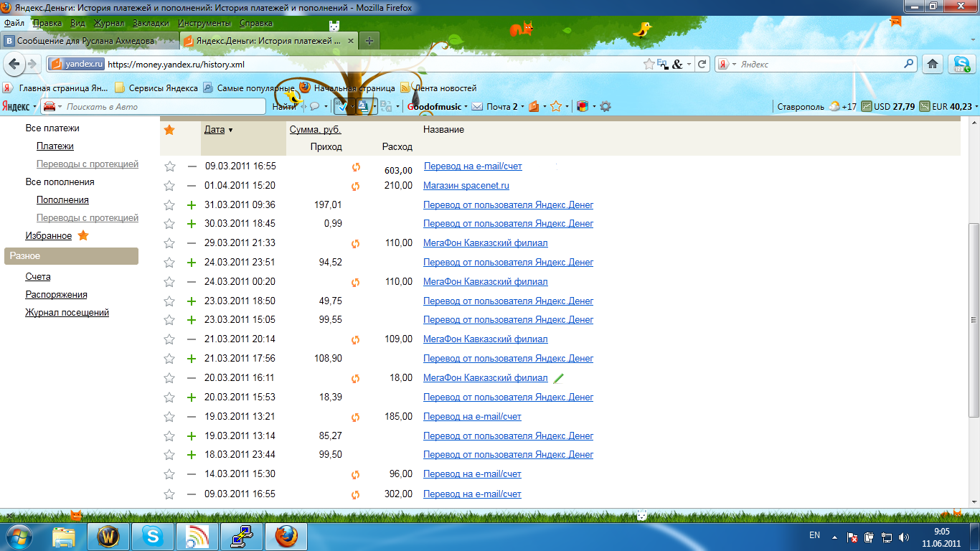
Task: Toggle favorite star for 30.03.2011 18:45 row
Action: point(169,224)
